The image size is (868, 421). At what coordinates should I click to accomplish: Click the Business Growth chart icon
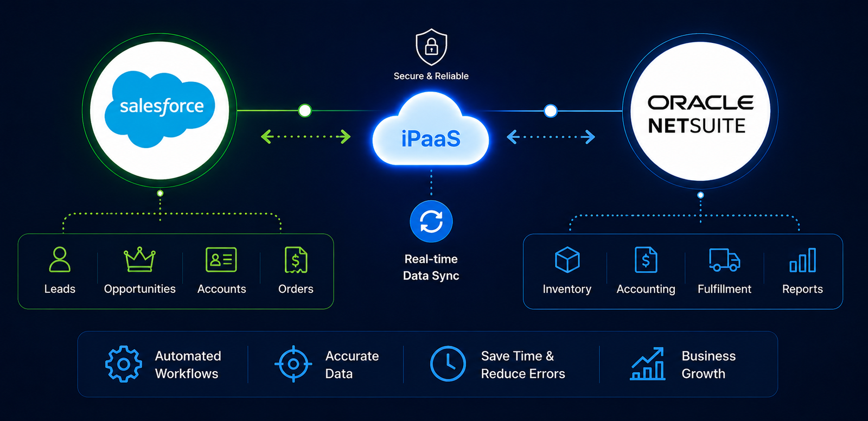648,364
